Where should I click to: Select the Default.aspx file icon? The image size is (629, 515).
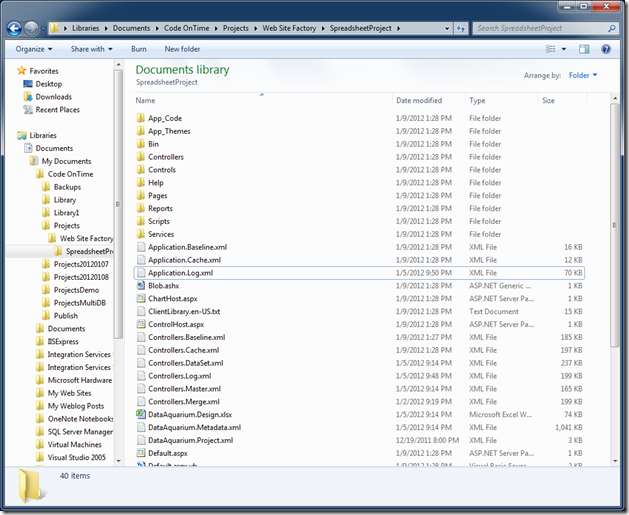click(x=140, y=453)
